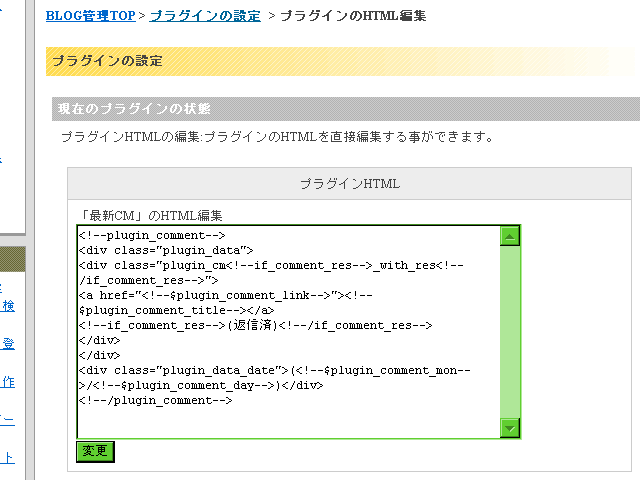Open sidebar link ending in 検
The height and width of the screenshot is (480, 640).
8,306
